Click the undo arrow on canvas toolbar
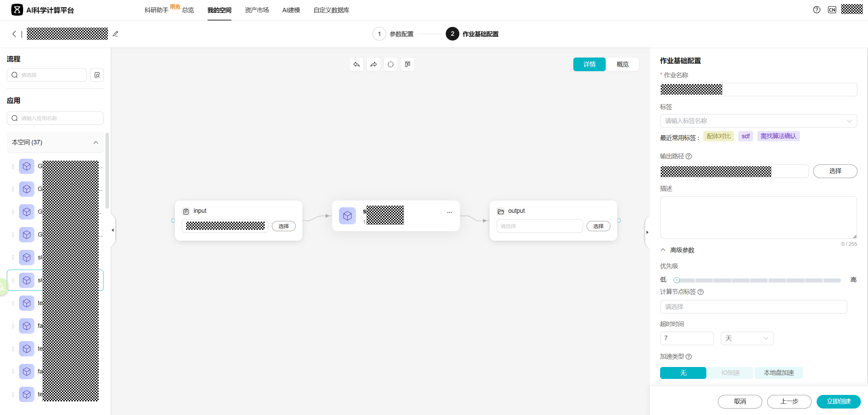 coord(356,64)
